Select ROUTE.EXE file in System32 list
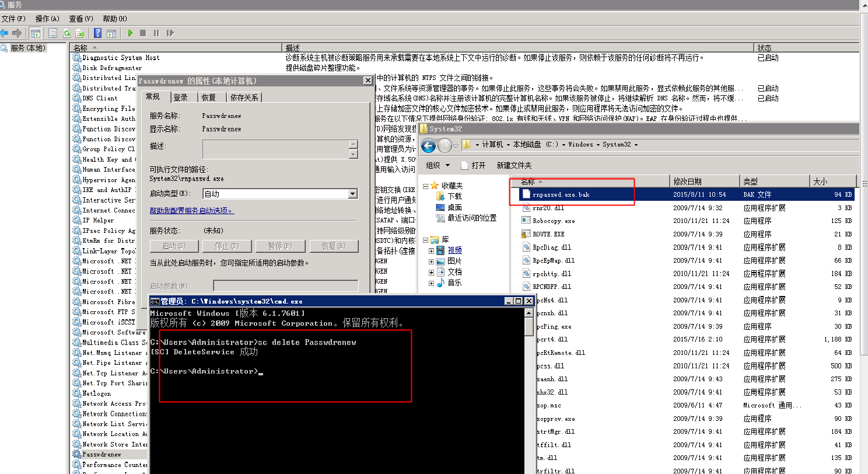 click(548, 234)
